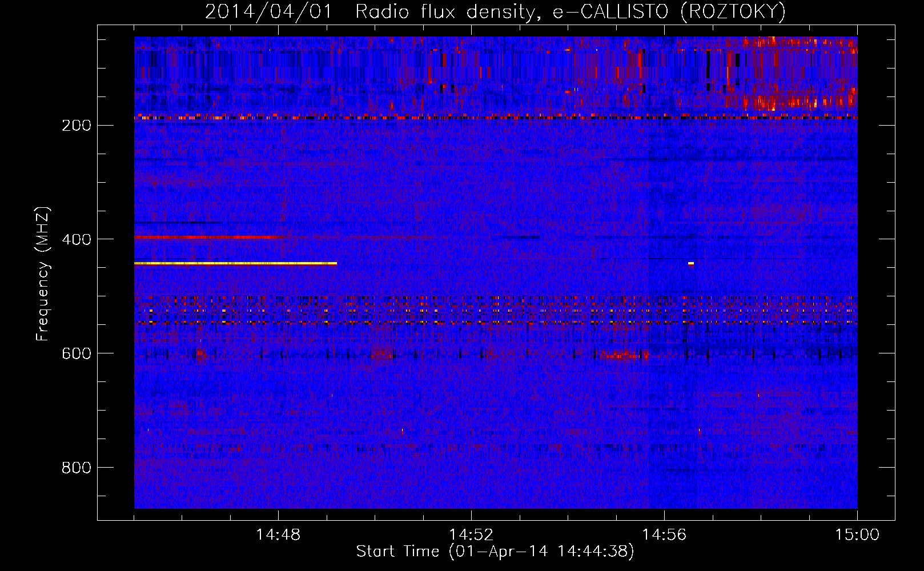Click the date '2014/04/01' in the title
The image size is (924, 571).
pyautogui.click(x=268, y=11)
